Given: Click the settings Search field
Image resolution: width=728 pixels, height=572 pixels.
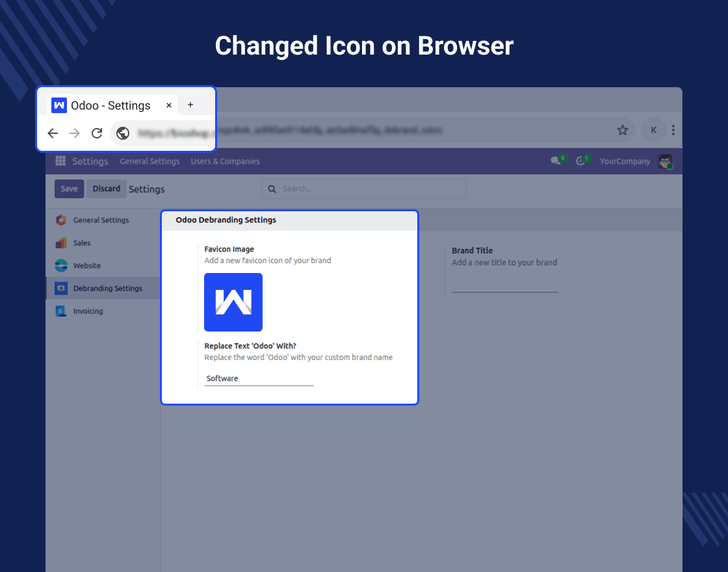Looking at the screenshot, I should (x=363, y=189).
